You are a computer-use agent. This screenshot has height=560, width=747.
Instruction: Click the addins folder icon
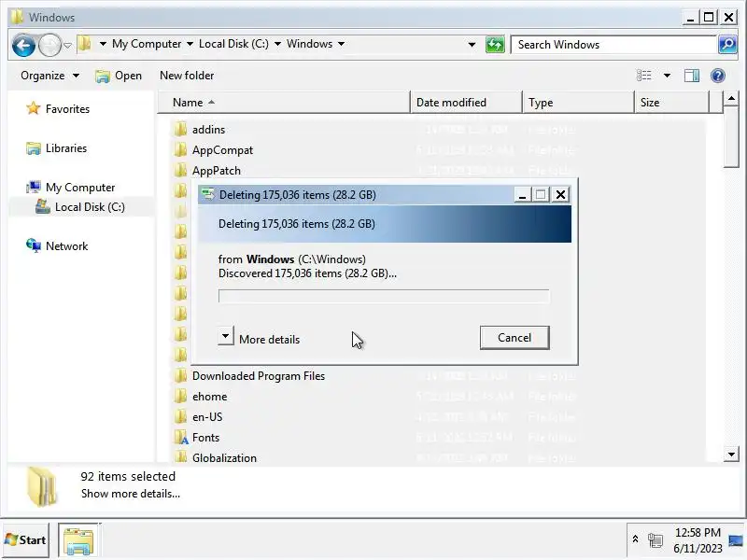click(180, 129)
